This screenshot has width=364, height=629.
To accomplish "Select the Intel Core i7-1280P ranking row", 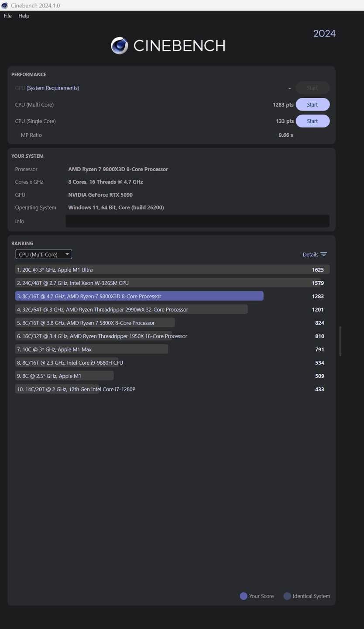I will [x=172, y=389].
